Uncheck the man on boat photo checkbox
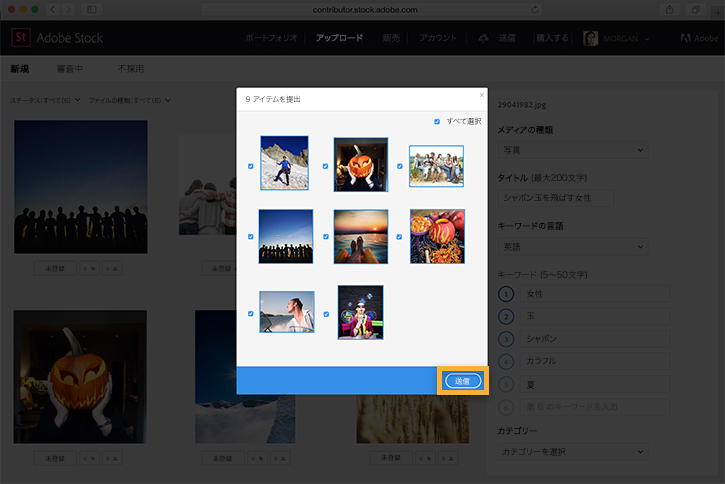 (251, 313)
